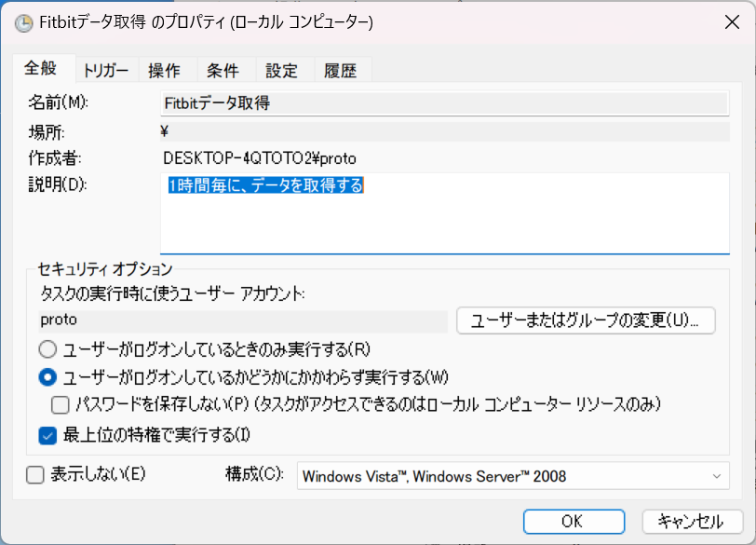Enable the パスワードを保存しない checkbox
This screenshot has height=545, width=756.
[x=61, y=404]
